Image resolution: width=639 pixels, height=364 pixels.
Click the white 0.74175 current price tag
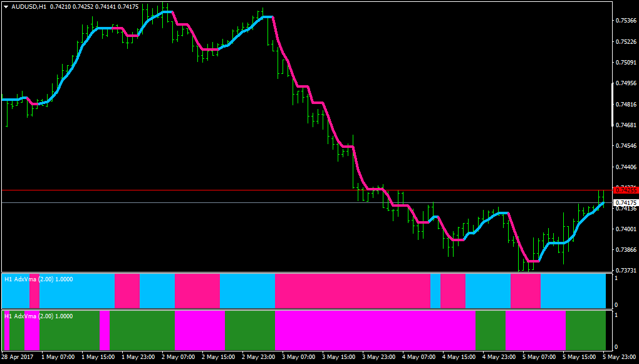626,202
